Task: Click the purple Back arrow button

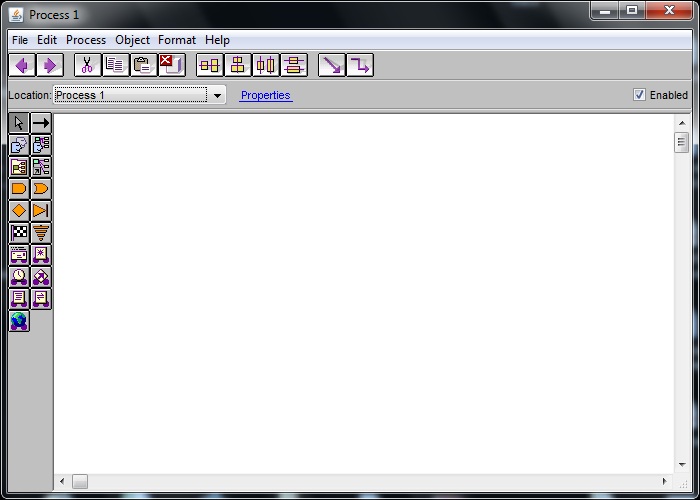Action: (x=22, y=66)
